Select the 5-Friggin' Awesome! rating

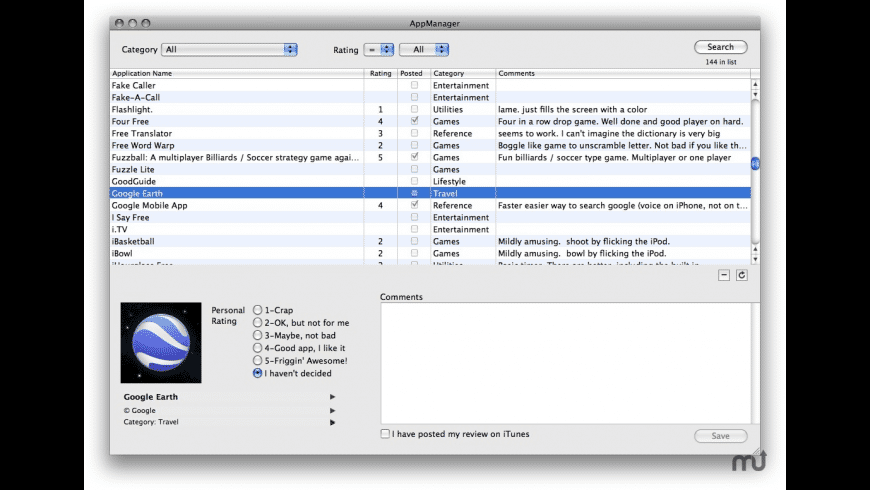pyautogui.click(x=258, y=360)
